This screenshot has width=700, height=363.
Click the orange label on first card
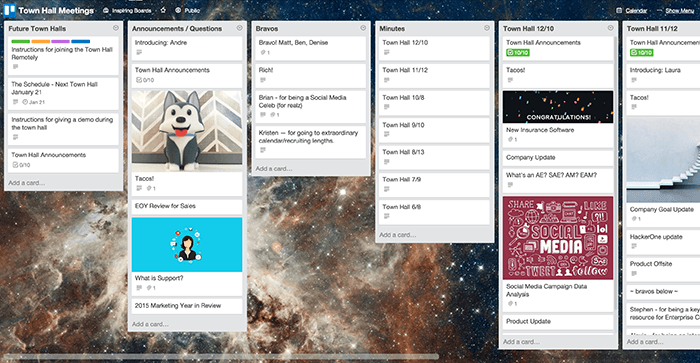click(41, 42)
